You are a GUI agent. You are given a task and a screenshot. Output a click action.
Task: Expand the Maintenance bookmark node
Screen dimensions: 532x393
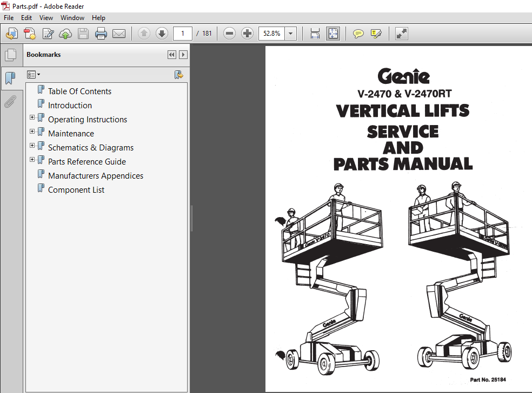[x=32, y=131]
